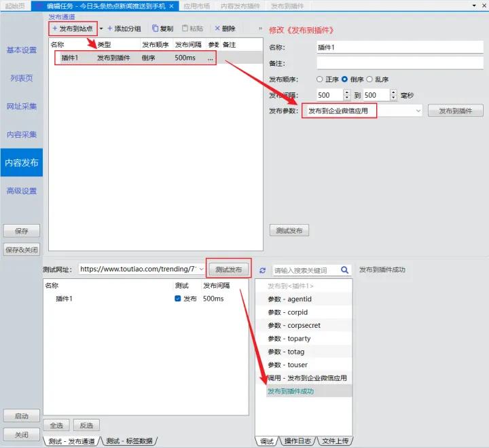Screen dimensions: 489x448
Task: Click 添加分组 toolbar item
Action: tap(124, 29)
